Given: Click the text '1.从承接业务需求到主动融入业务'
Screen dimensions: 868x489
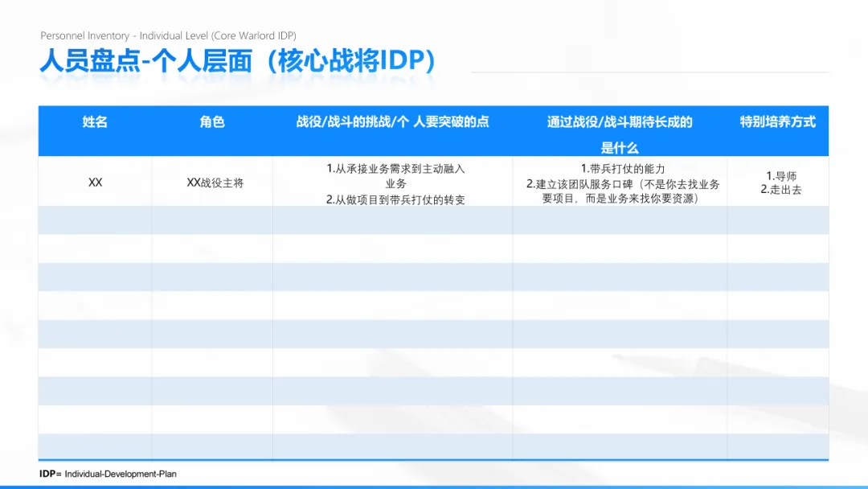Looking at the screenshot, I should point(395,176).
